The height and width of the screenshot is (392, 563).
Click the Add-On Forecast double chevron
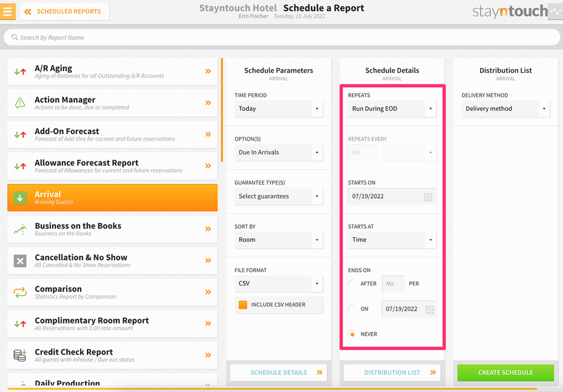point(208,135)
